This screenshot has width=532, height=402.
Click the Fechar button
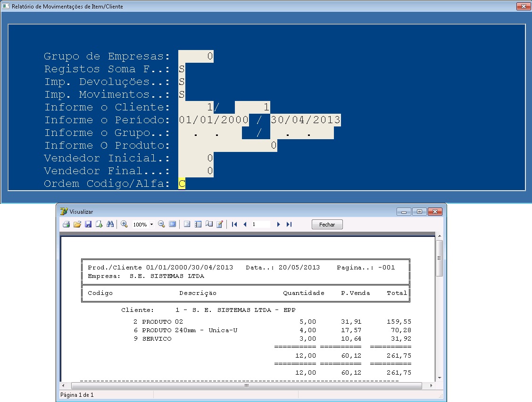pyautogui.click(x=327, y=225)
